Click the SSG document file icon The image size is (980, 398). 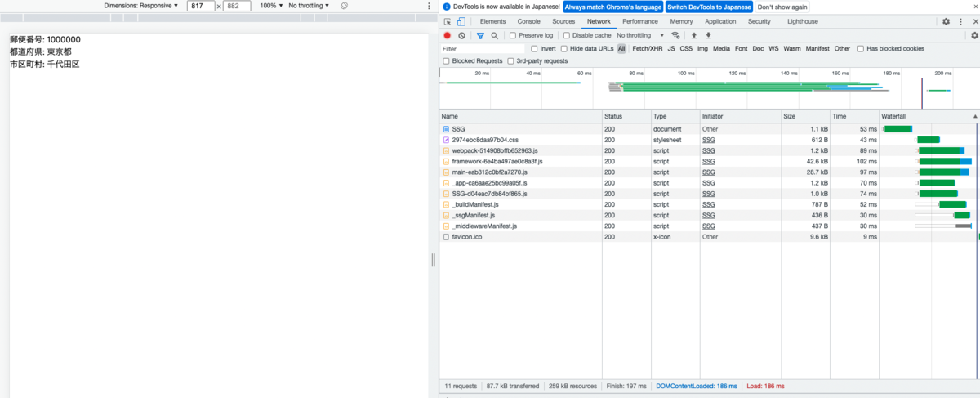pos(446,129)
